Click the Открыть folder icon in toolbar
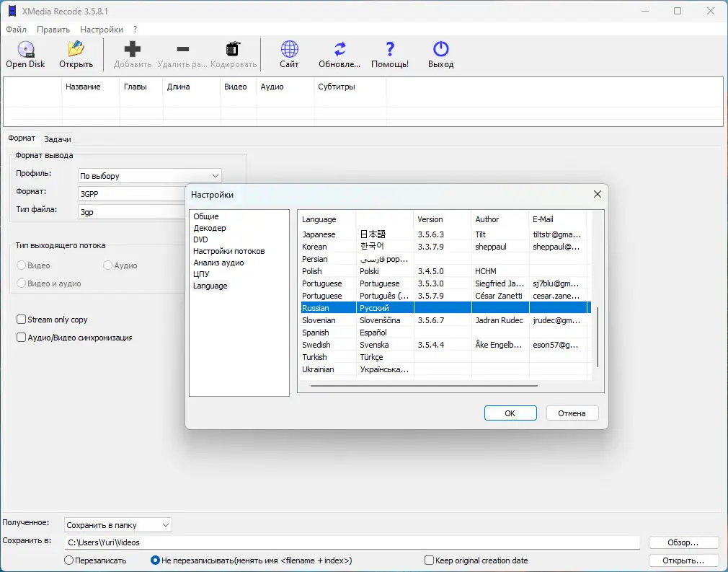728x572 pixels. click(76, 50)
